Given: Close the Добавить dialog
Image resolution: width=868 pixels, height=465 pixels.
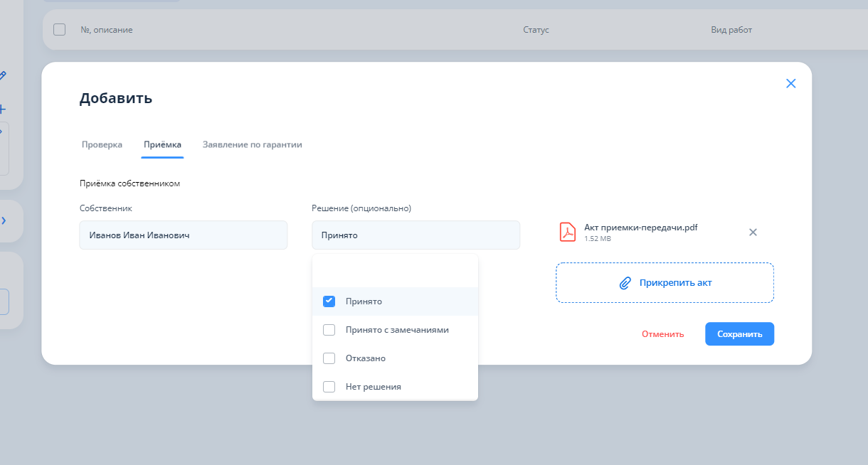Looking at the screenshot, I should click(790, 83).
